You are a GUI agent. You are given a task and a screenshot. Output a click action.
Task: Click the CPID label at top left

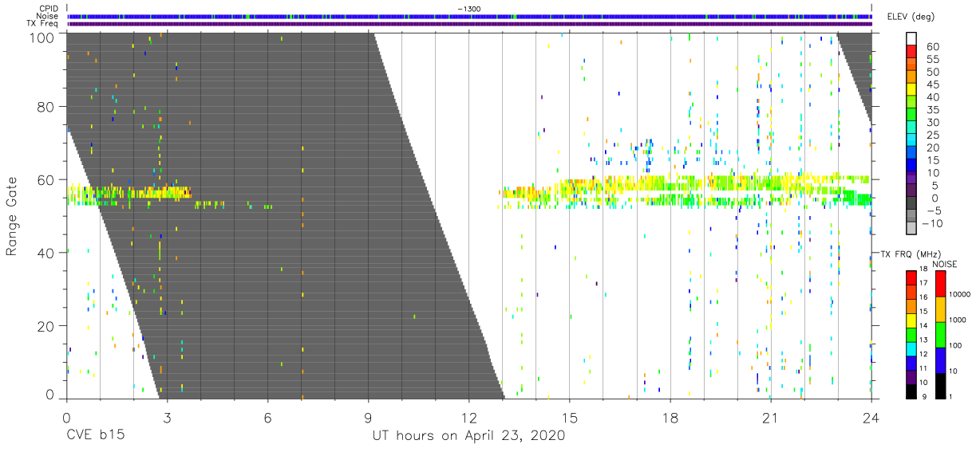point(47,9)
